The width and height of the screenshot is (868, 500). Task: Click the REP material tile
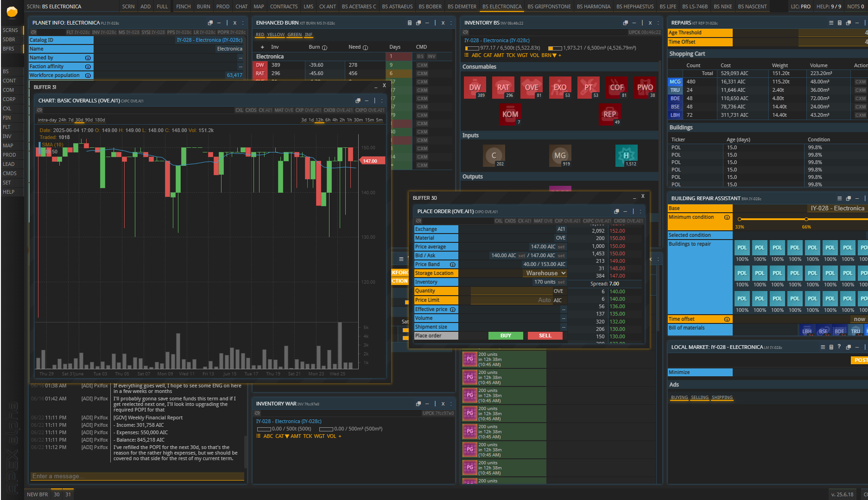[x=610, y=114]
